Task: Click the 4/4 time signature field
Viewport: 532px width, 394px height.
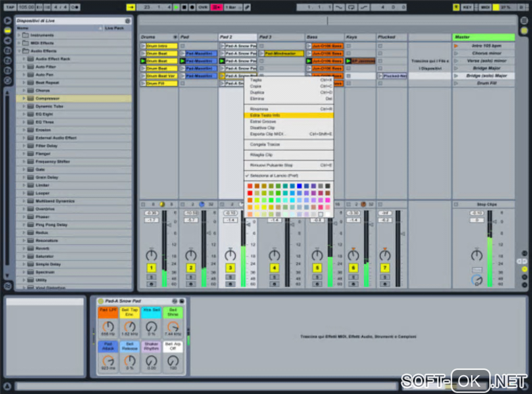Action: click(x=62, y=7)
